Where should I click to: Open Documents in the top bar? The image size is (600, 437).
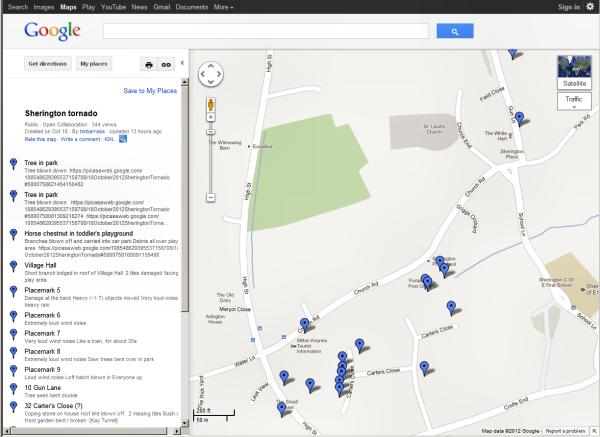tap(192, 7)
